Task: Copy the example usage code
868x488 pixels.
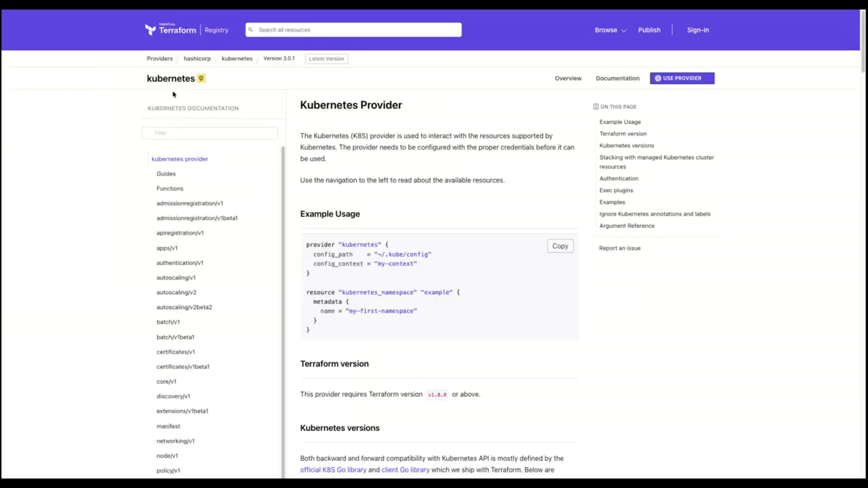Action: tap(559, 246)
